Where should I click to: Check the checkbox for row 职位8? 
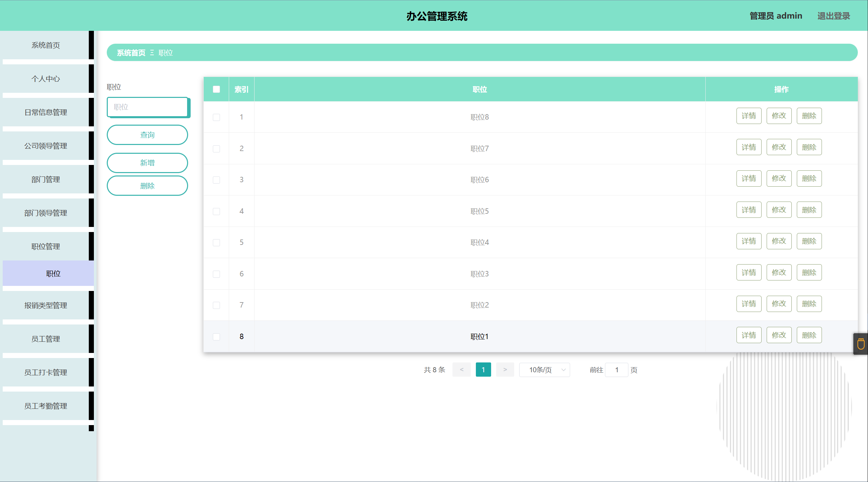pyautogui.click(x=216, y=117)
